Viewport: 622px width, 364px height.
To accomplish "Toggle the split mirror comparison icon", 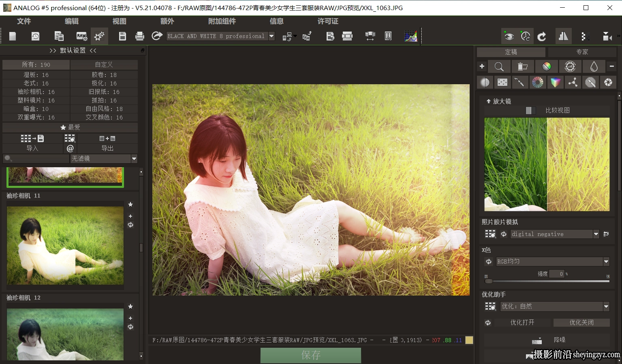I will pyautogui.click(x=563, y=36).
